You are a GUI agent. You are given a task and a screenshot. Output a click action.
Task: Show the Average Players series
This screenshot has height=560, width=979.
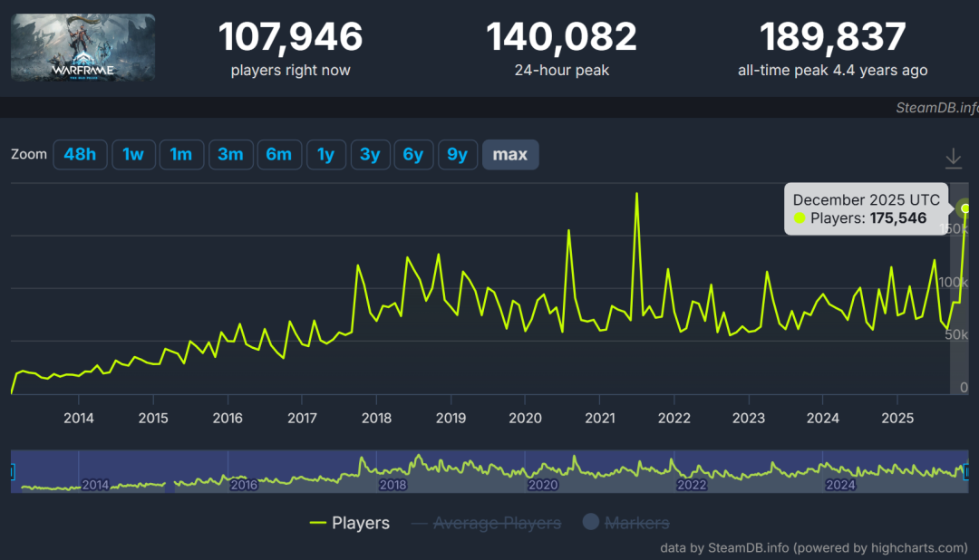tap(486, 523)
